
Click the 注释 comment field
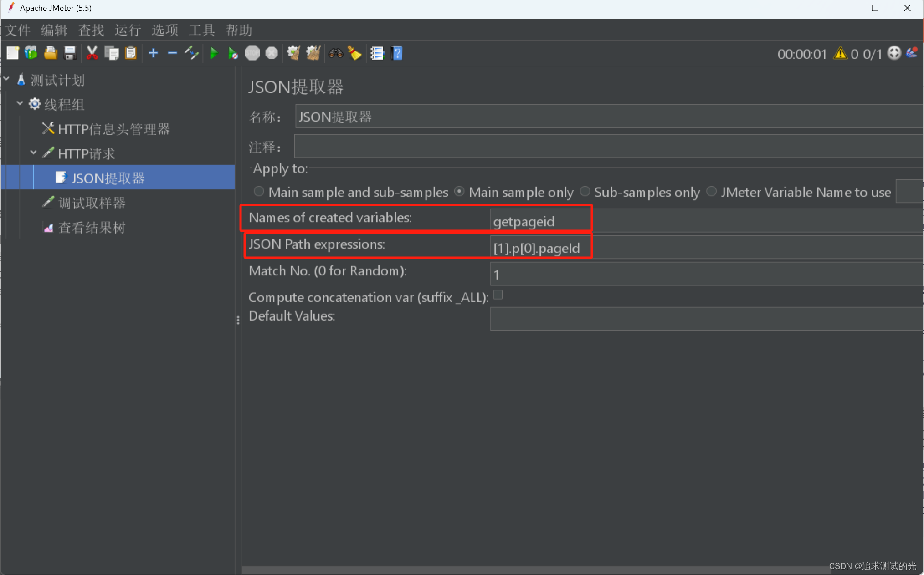(609, 146)
